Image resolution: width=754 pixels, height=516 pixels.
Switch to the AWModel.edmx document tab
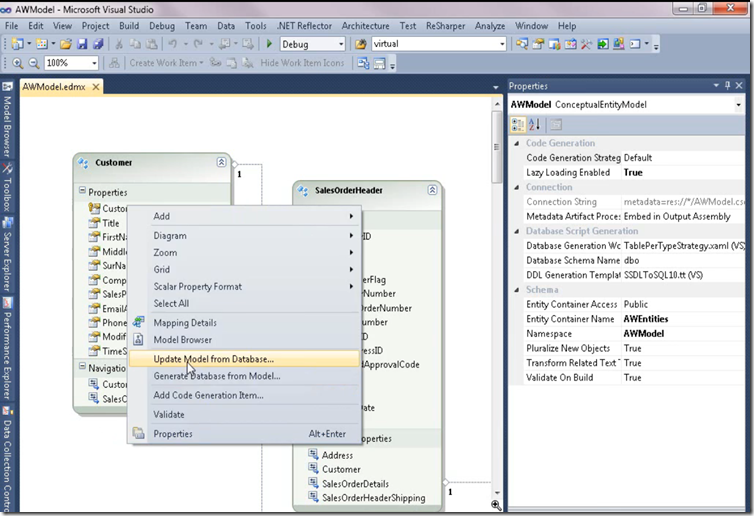tap(54, 87)
